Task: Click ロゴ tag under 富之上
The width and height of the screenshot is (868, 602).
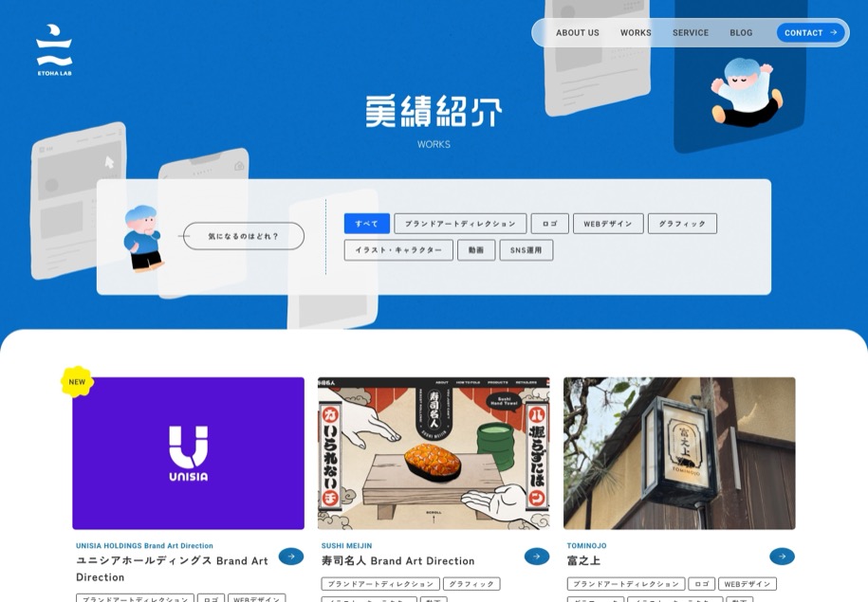Action: point(701,584)
